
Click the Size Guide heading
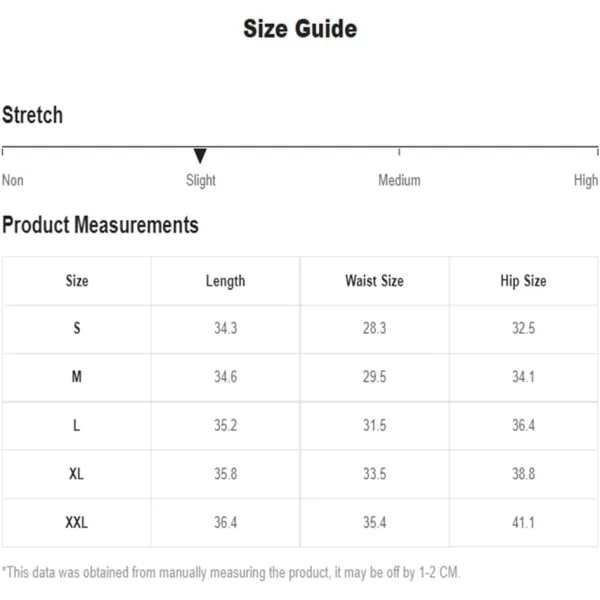click(x=300, y=29)
